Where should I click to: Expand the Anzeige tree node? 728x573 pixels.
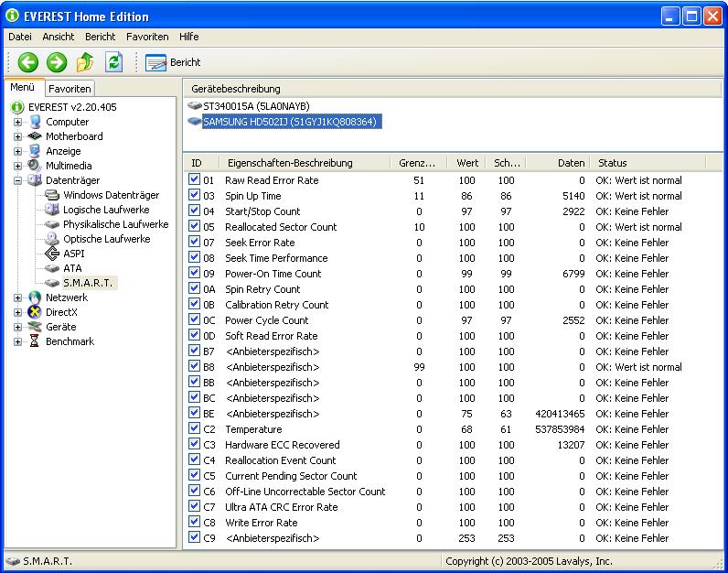click(x=17, y=152)
